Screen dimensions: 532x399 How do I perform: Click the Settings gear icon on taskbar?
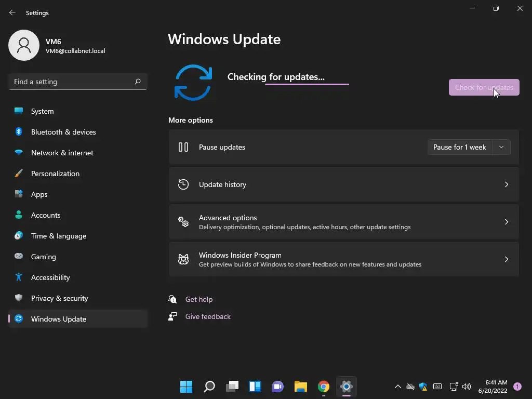coord(347,387)
